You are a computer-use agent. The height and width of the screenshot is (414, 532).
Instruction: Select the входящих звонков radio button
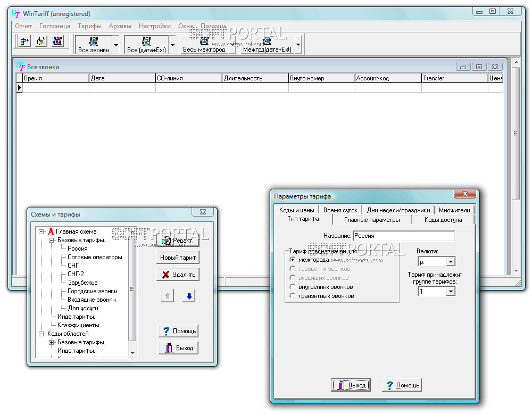coord(292,278)
